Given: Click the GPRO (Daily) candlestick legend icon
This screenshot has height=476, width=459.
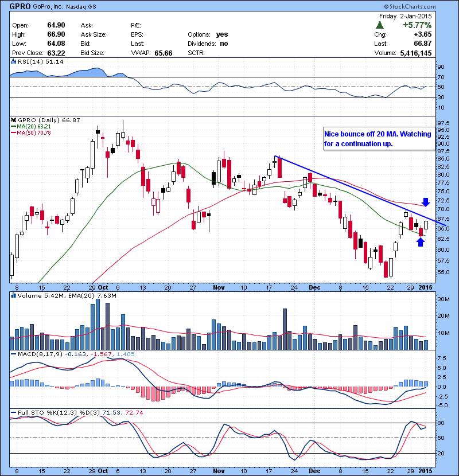Looking at the screenshot, I should coord(14,120).
